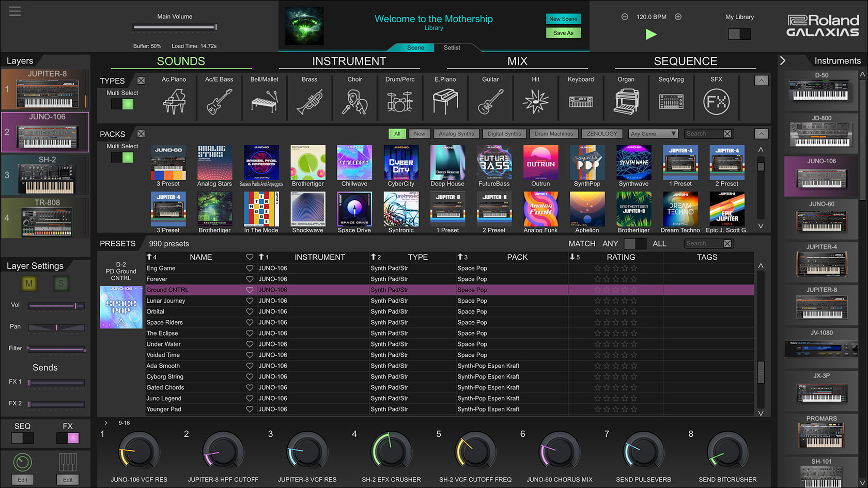
Task: Open the Outrun pack
Action: coord(540,166)
